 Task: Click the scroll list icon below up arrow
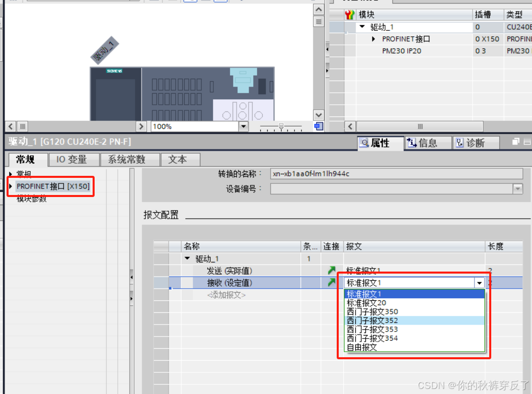[319, 22]
